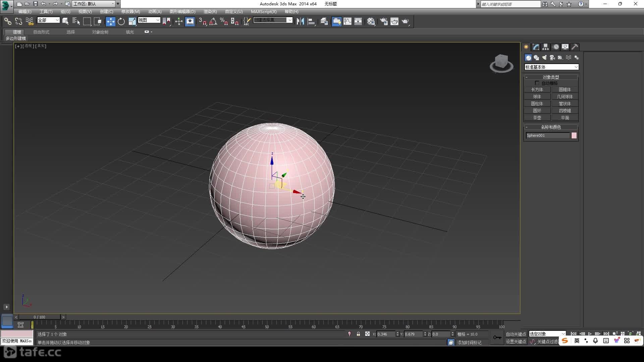Toggle 自动关键点 auto key mode

tap(516, 334)
